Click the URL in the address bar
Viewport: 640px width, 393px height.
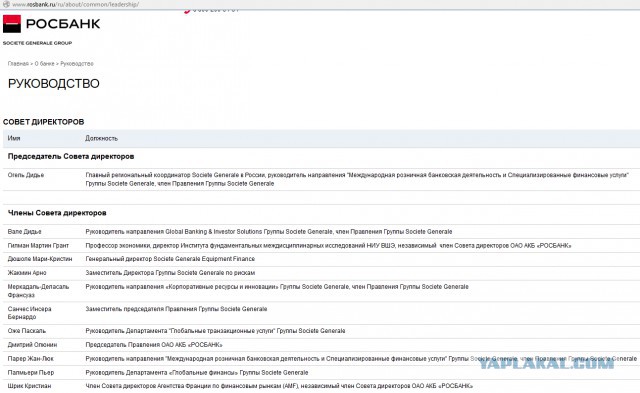(75, 4)
